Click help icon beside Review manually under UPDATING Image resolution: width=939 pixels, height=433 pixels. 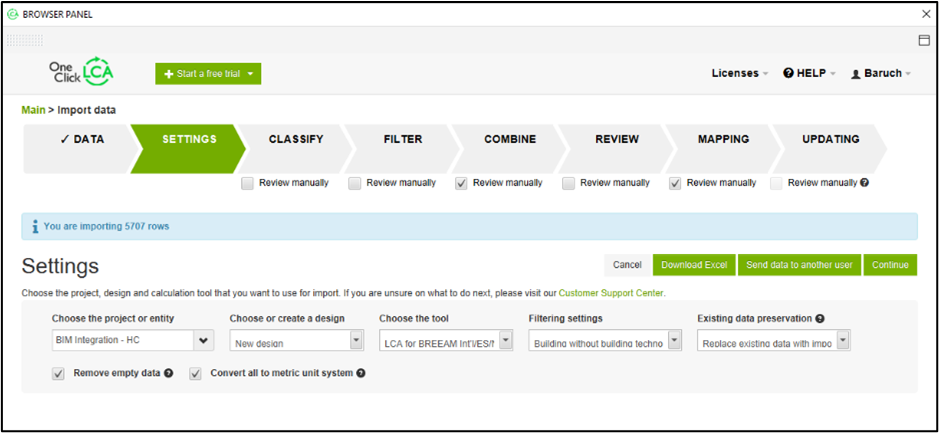point(864,183)
